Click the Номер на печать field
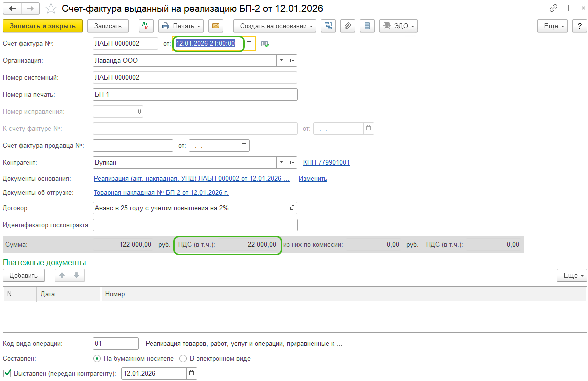588x381 pixels. [195, 94]
